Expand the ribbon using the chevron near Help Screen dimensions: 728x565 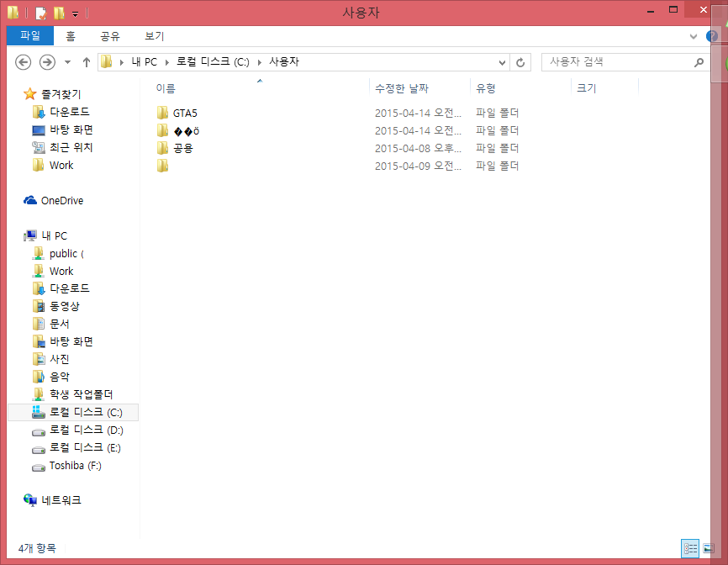coord(694,37)
